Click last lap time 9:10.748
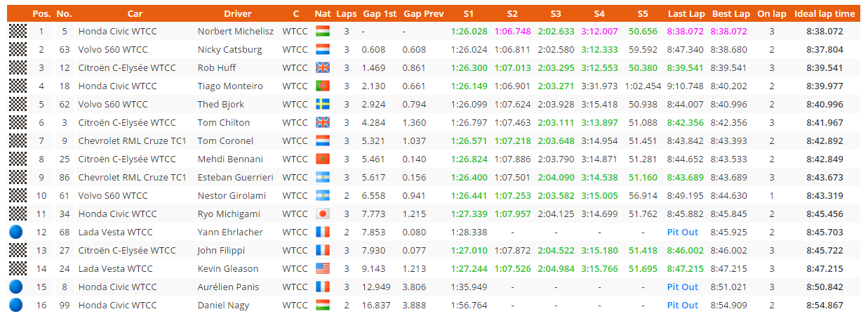This screenshot has height=321, width=868. [686, 86]
